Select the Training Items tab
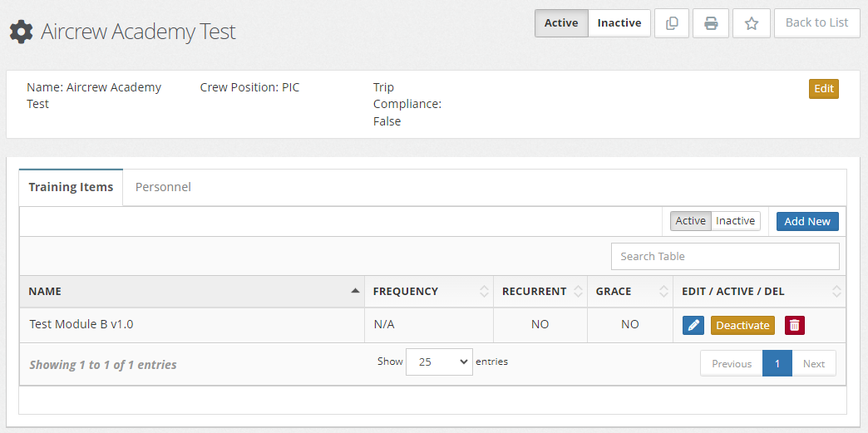Viewport: 868px width, 433px height. coord(71,187)
